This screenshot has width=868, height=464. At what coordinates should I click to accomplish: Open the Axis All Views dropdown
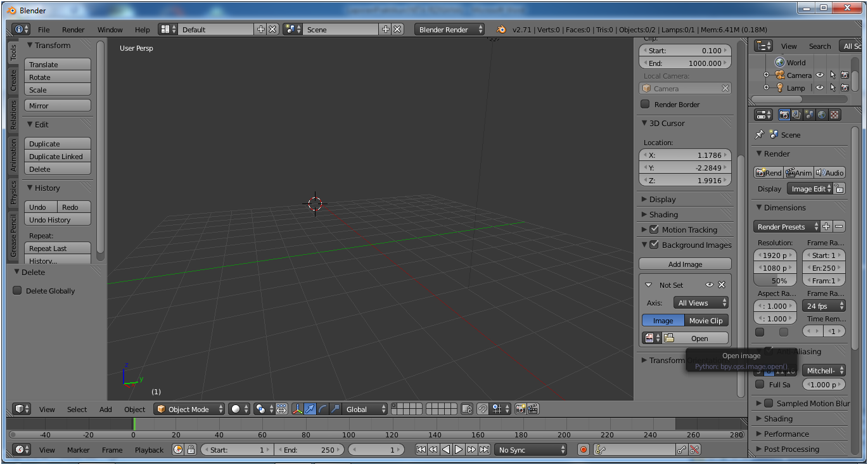click(x=701, y=303)
